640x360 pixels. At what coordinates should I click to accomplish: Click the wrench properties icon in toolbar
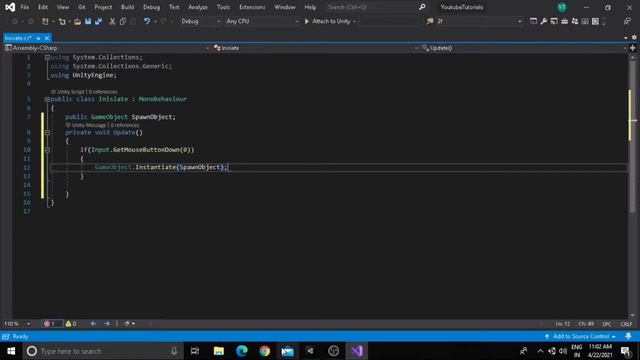544,21
